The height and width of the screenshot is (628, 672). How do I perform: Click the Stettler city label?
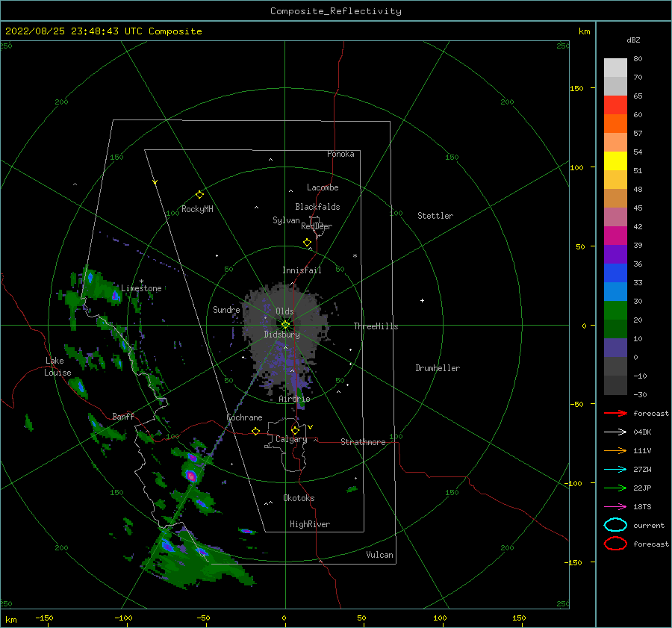435,216
